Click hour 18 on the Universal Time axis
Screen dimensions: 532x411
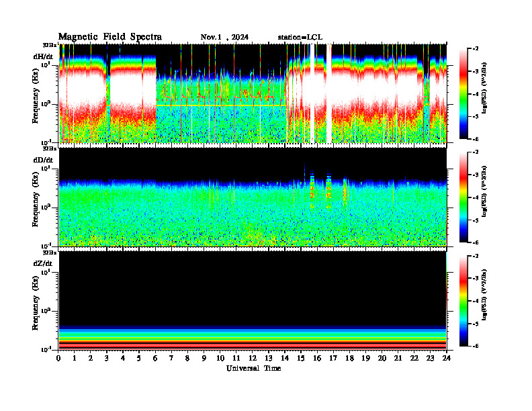pos(349,358)
